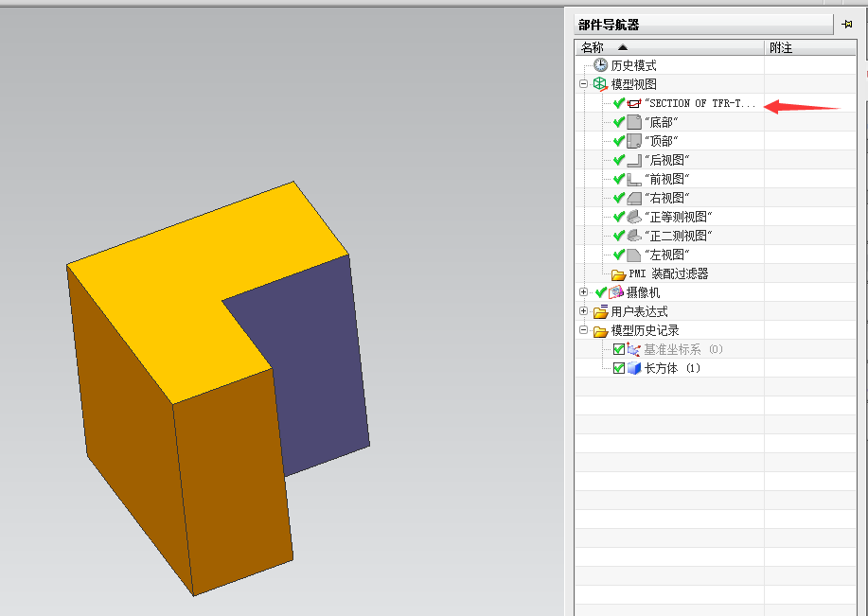The height and width of the screenshot is (616, 868).
Task: Select the "右视图" view name
Action: click(666, 198)
